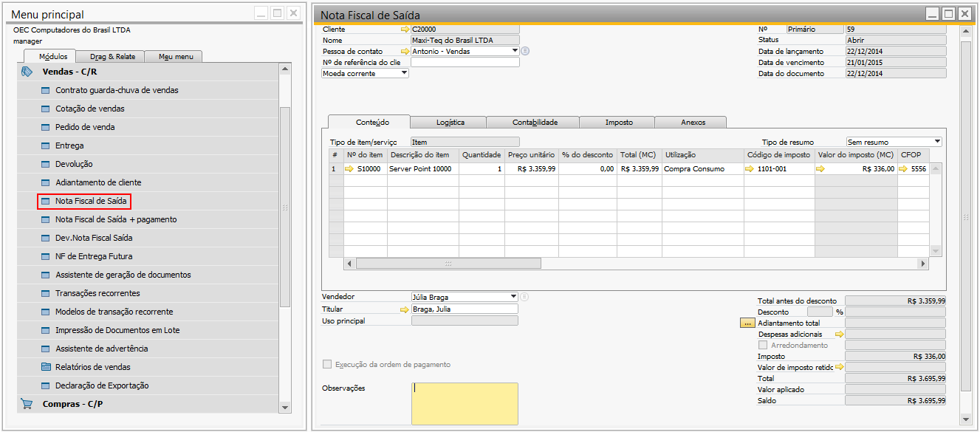Open details icon beside the Vendedor dropdown
Image resolution: width=980 pixels, height=432 pixels.
pyautogui.click(x=525, y=297)
